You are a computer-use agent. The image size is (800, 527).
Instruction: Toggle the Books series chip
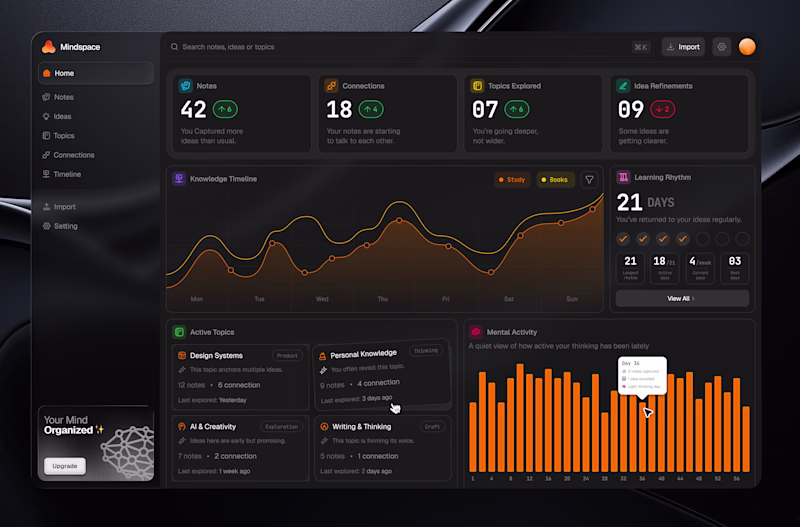[x=555, y=180]
